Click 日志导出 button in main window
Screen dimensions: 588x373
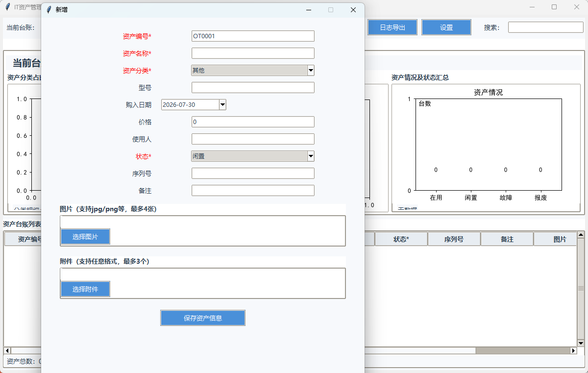pyautogui.click(x=392, y=27)
